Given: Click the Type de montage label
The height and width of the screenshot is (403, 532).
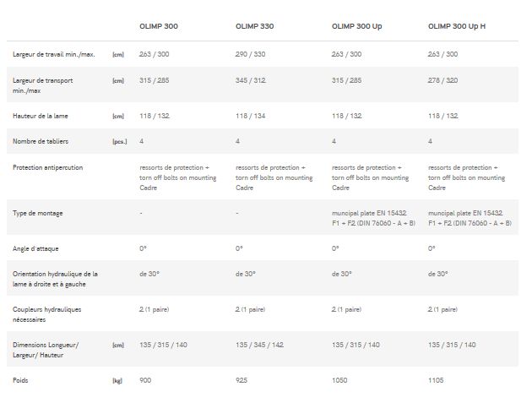Looking at the screenshot, I should [38, 213].
